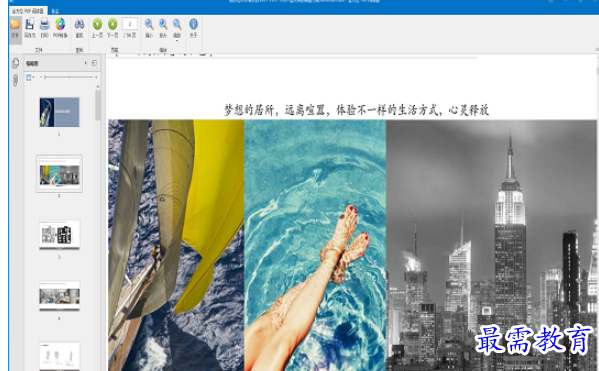Click the thumbnail scrollbar up arrow
This screenshot has height=371, width=599.
tap(98, 86)
